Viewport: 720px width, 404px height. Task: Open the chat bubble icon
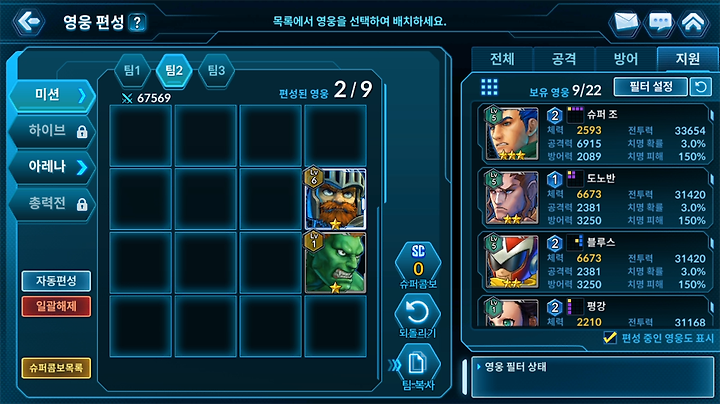(x=660, y=22)
